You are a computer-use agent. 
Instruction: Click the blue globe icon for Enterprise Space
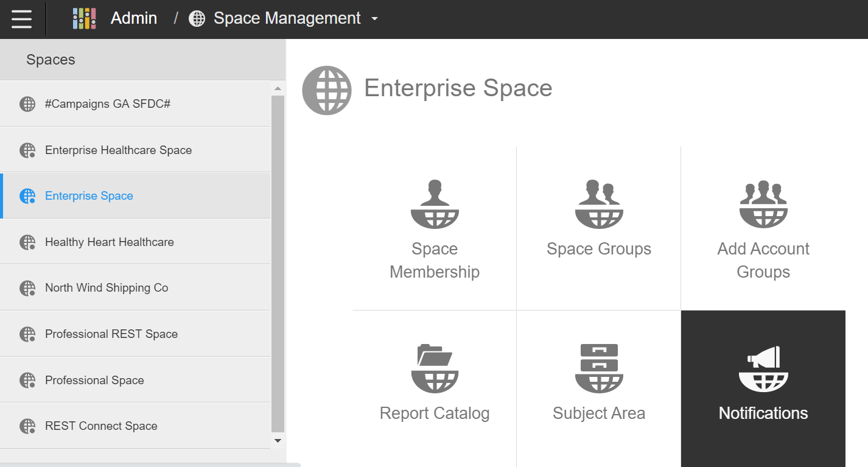pyautogui.click(x=27, y=196)
